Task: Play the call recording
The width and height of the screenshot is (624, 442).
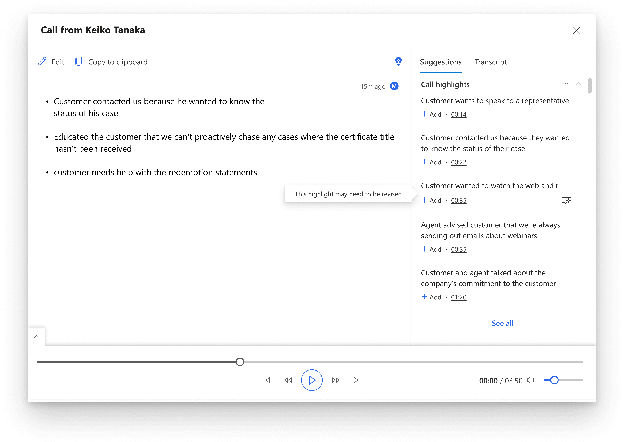Action: click(312, 380)
